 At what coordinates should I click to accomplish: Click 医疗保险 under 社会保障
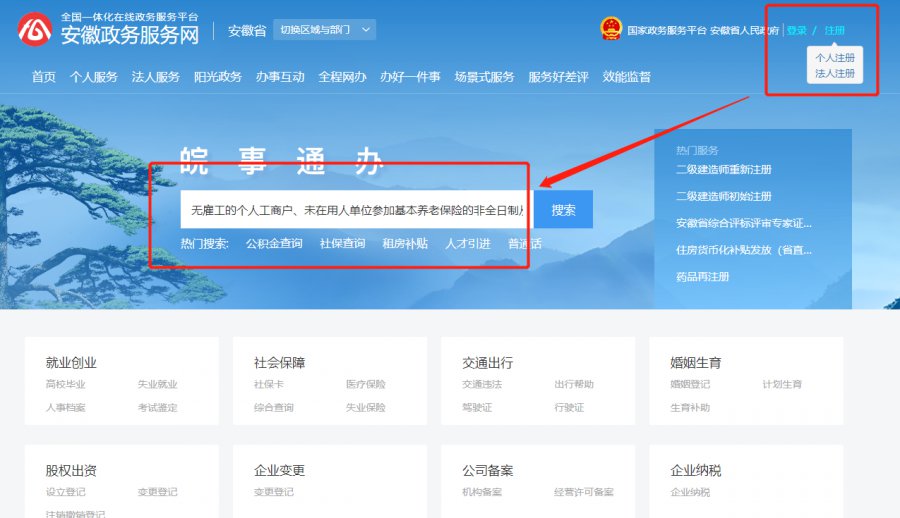[x=366, y=384]
